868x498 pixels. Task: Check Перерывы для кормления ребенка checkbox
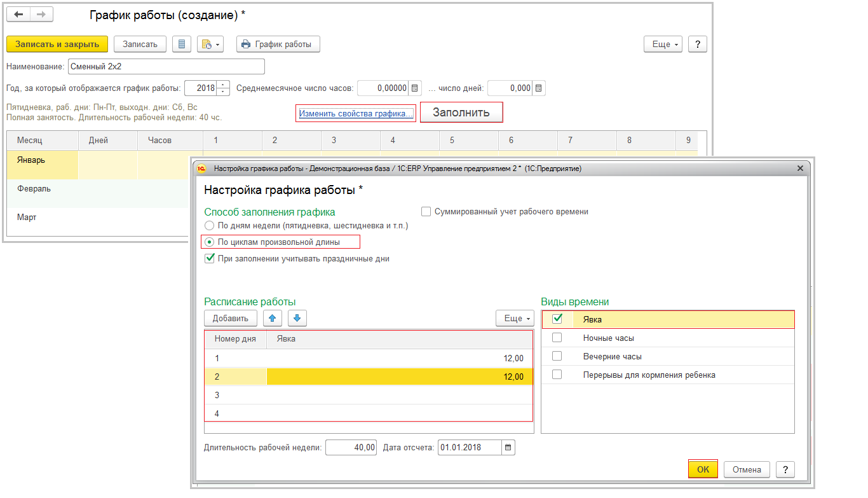coord(557,375)
